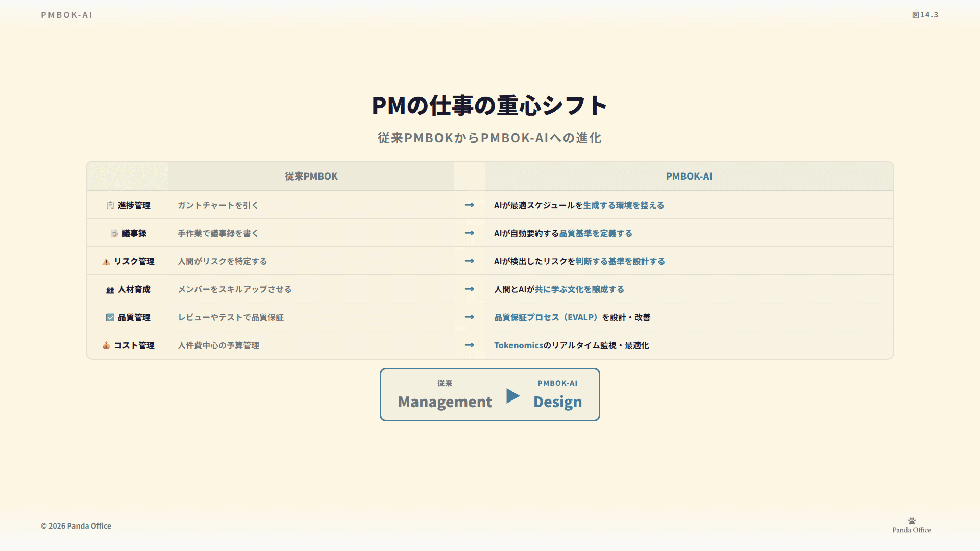Select the PMBOK-AI column header
The width and height of the screenshot is (980, 551).
689,176
